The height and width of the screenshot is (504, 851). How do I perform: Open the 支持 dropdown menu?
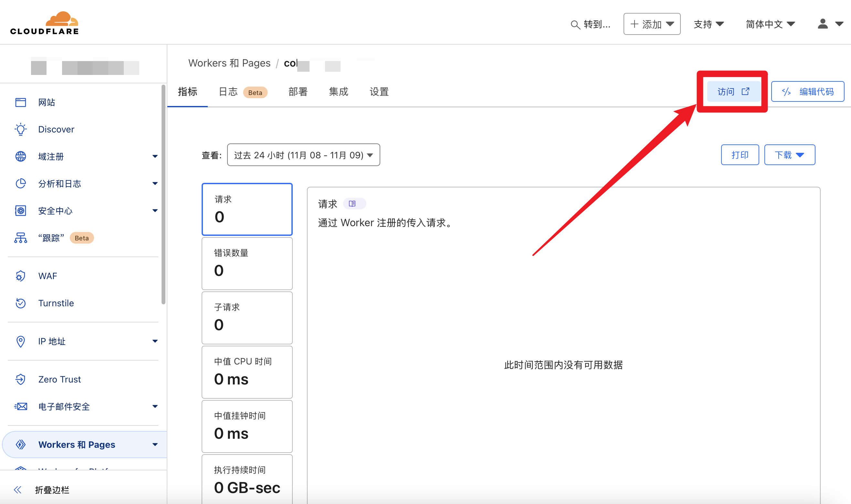(x=709, y=24)
